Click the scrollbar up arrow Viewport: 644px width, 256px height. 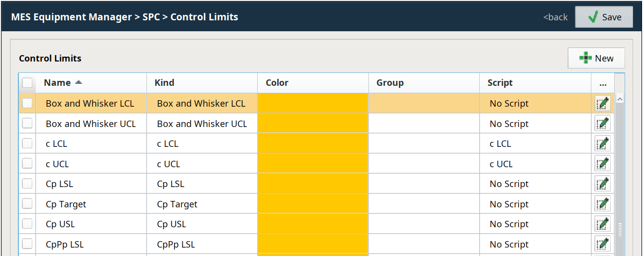click(x=620, y=99)
